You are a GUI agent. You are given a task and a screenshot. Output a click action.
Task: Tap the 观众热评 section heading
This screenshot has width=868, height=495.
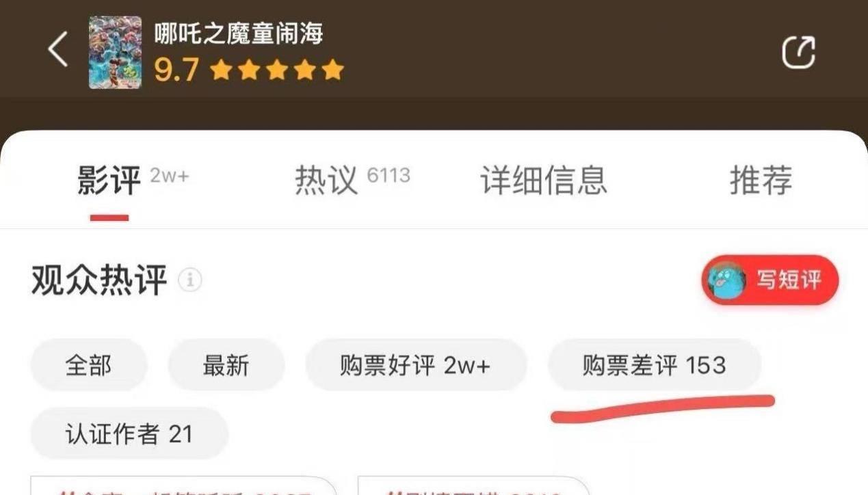[99, 280]
